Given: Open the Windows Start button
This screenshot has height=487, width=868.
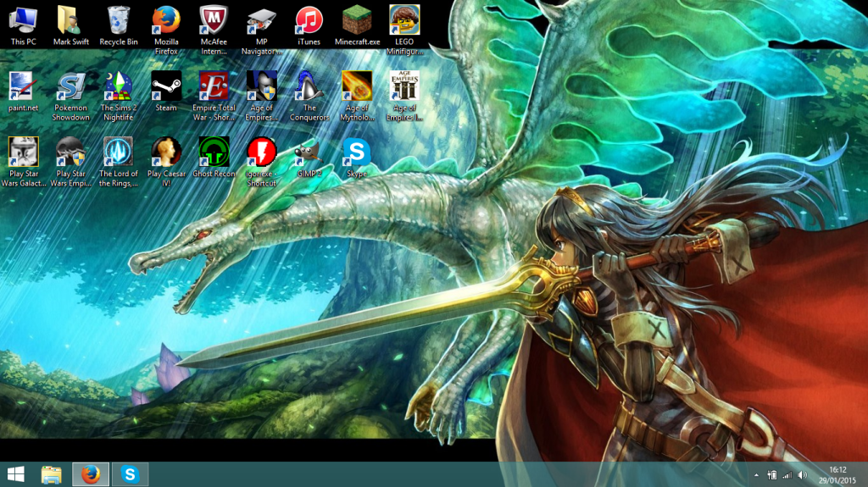Looking at the screenshot, I should [x=15, y=474].
